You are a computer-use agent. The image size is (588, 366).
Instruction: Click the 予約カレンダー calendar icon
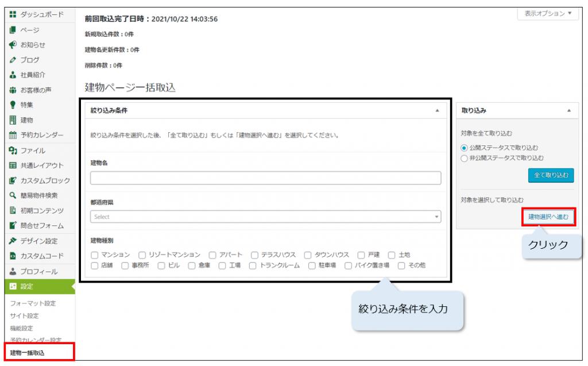pyautogui.click(x=13, y=135)
